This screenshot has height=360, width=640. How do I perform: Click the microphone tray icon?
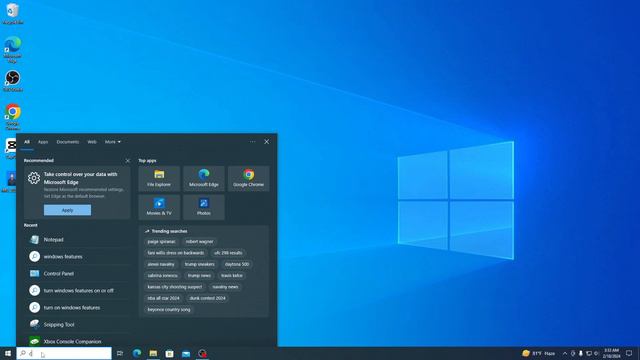click(581, 353)
